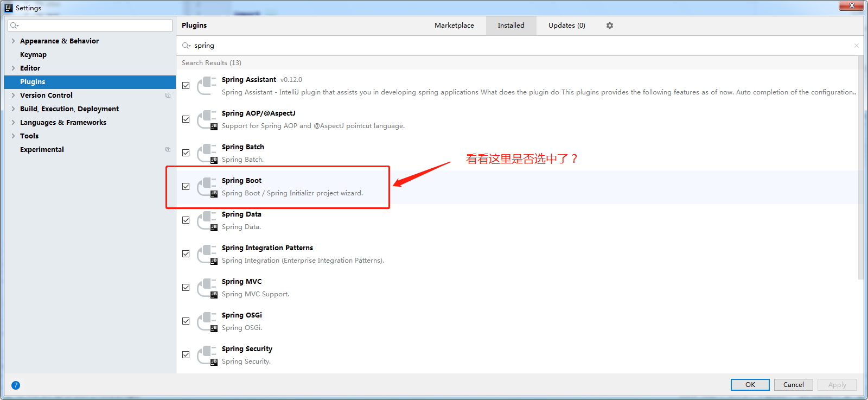Click the project-level icon beside Version Control
Screen dimensions: 868x400
(168, 96)
